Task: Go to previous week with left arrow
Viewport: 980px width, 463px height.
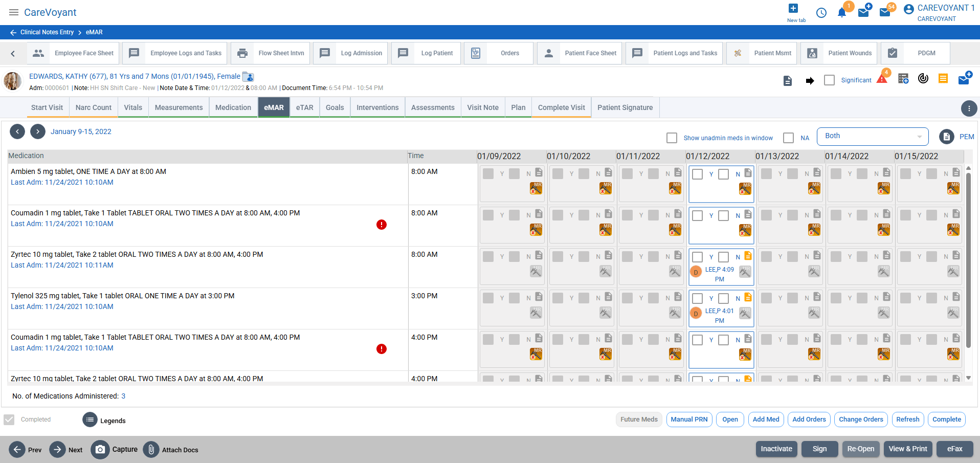Action: pos(17,131)
